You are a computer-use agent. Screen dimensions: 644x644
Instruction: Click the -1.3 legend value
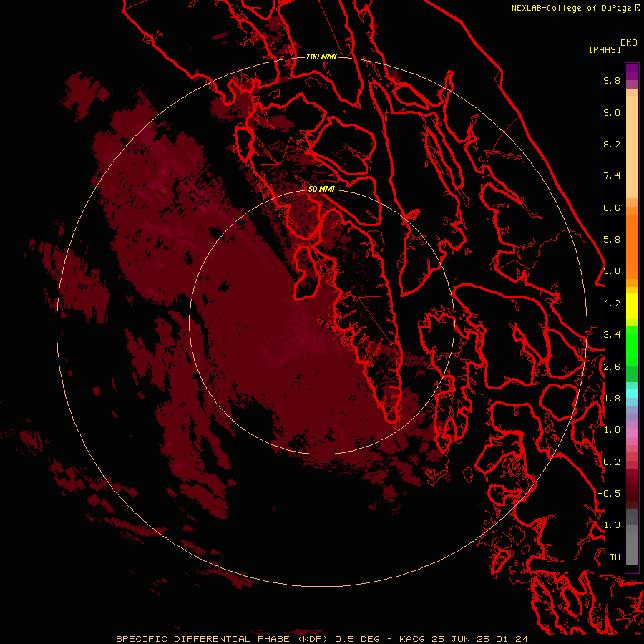pos(609,525)
